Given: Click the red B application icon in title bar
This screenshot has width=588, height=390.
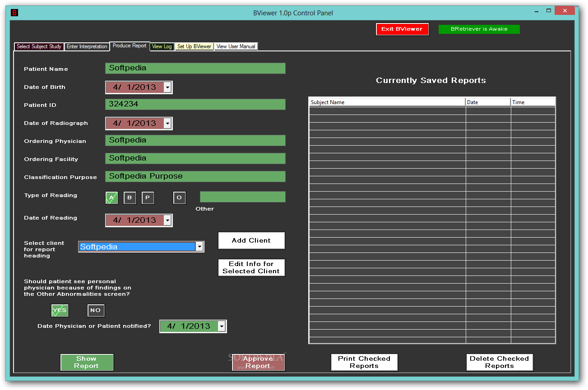Looking at the screenshot, I should click(14, 13).
